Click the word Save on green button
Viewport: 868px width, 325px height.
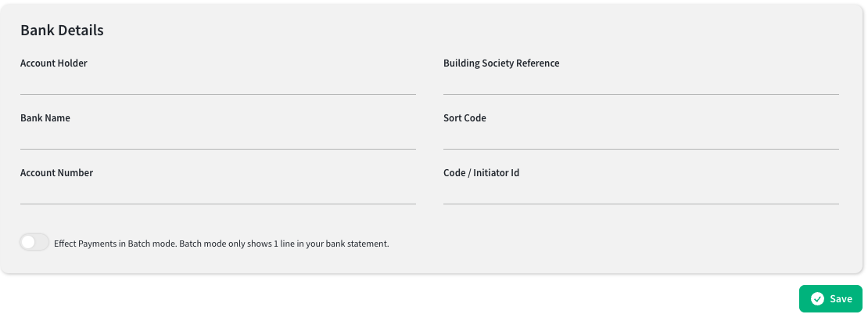pyautogui.click(x=841, y=299)
